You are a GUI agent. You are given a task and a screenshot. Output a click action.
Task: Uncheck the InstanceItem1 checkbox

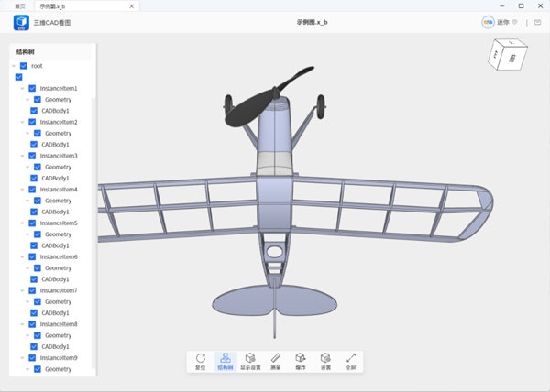[x=32, y=88]
